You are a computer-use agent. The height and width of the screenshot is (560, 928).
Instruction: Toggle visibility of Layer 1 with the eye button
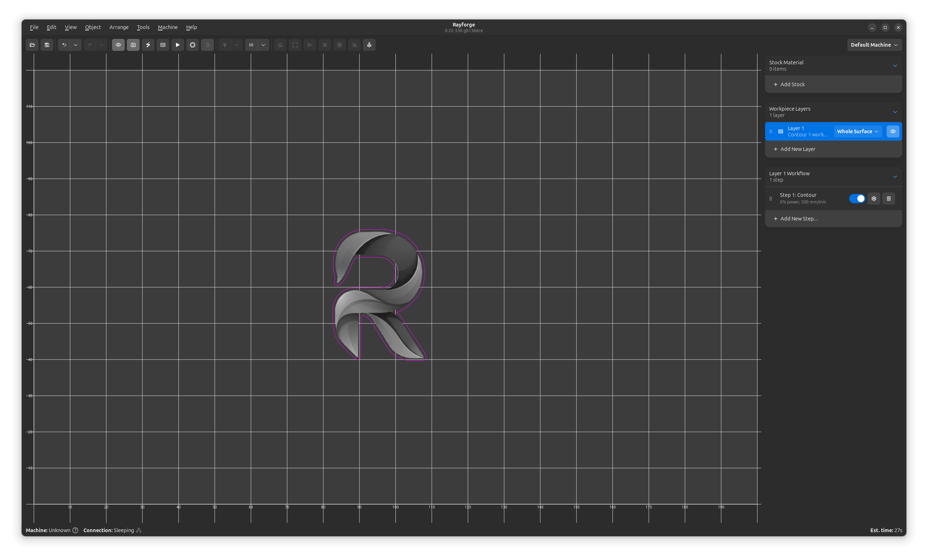pos(893,131)
